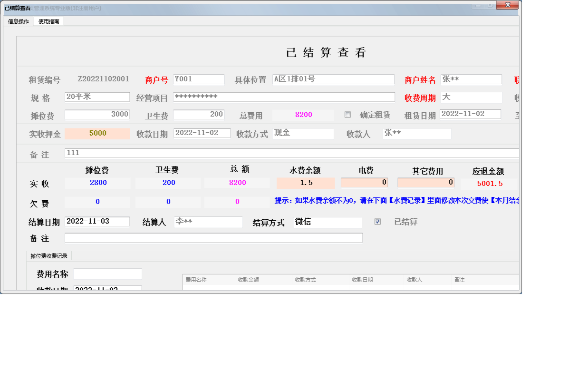Image resolution: width=588 pixels, height=391 pixels.
Task: Uncheck the 已结算 checkbox
Action: click(377, 222)
